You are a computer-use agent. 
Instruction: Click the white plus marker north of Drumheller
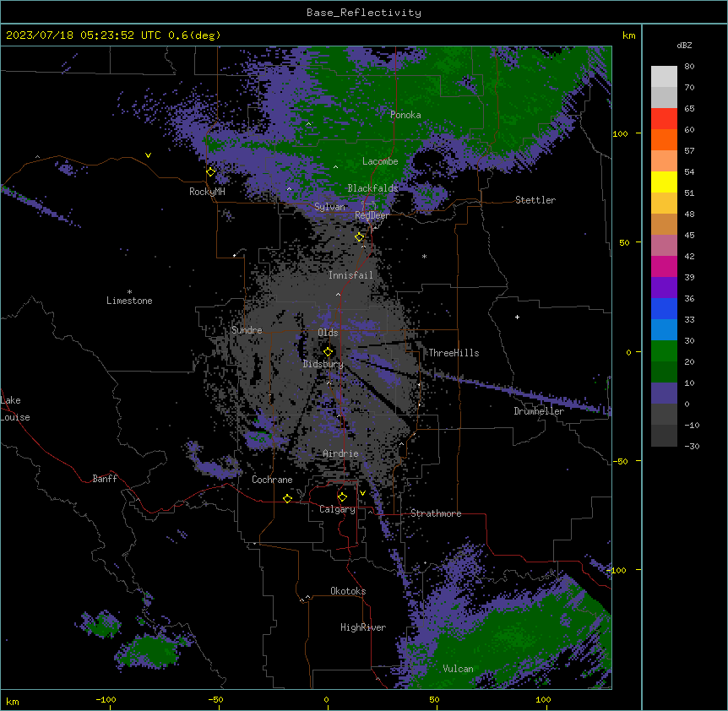(517, 317)
